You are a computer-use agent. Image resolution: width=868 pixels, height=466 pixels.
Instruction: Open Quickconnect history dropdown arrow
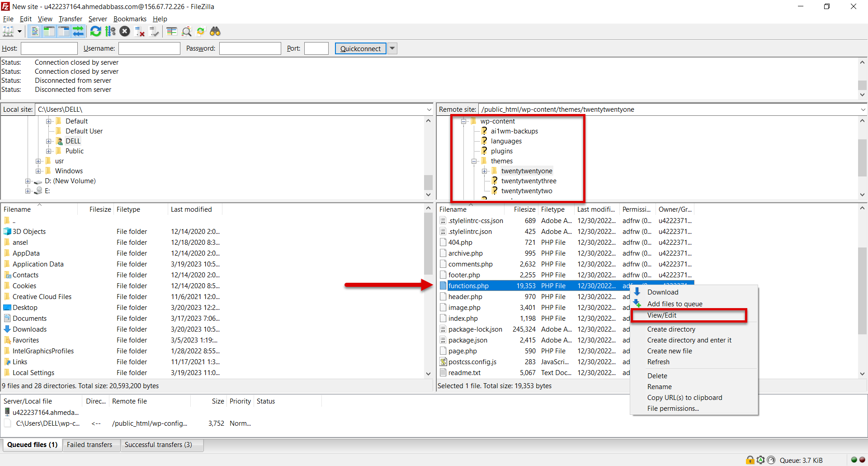(392, 48)
